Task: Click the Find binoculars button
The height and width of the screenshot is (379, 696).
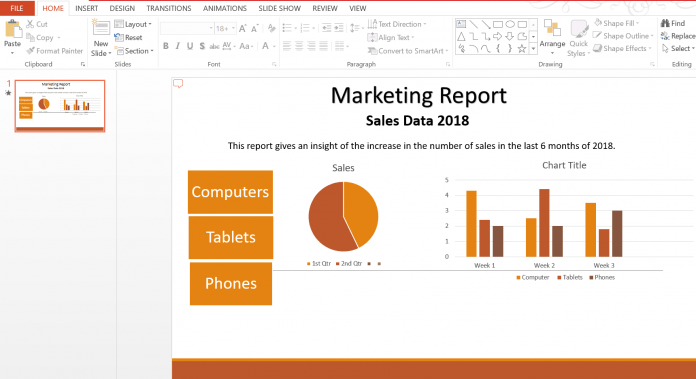Action: 673,24
